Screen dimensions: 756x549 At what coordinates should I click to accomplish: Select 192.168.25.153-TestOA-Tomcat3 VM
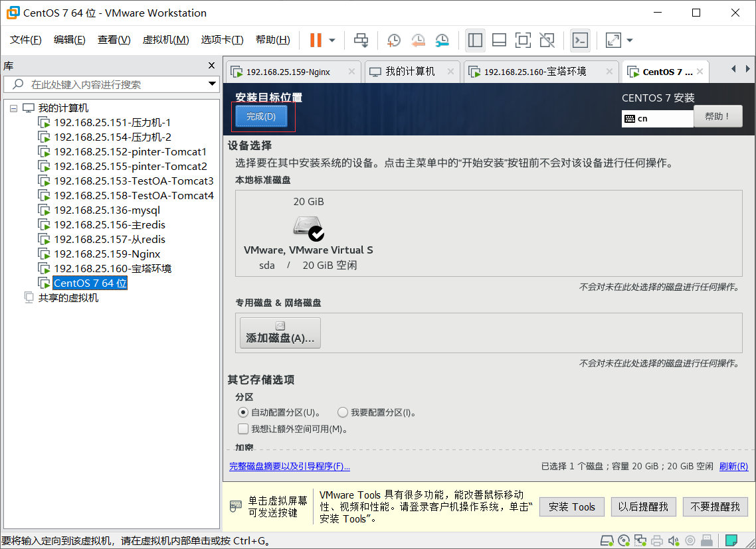click(134, 181)
